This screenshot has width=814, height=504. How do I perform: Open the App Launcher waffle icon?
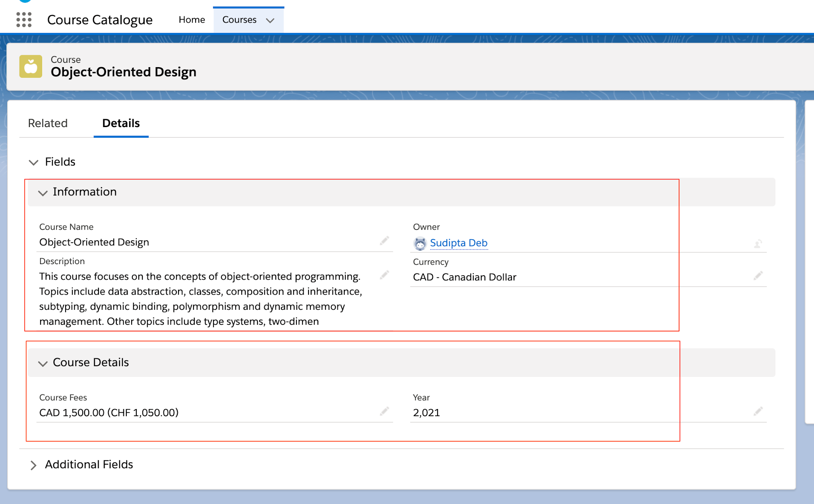[x=25, y=19]
